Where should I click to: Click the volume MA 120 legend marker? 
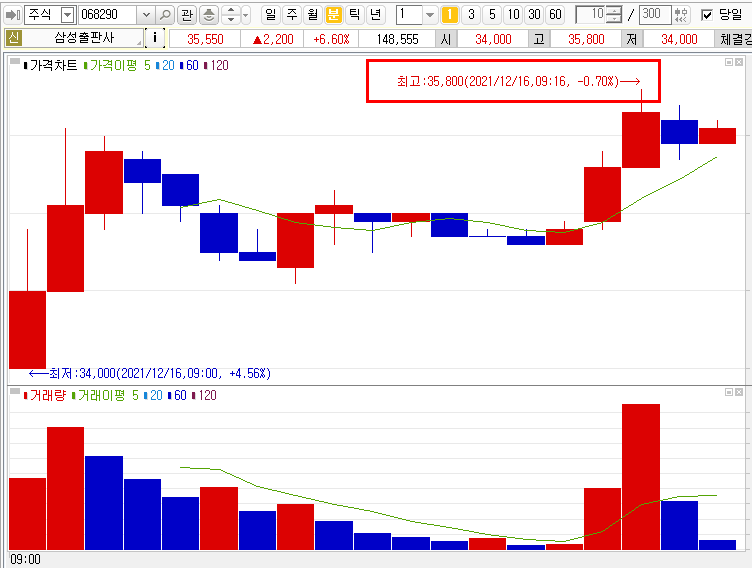(204, 395)
